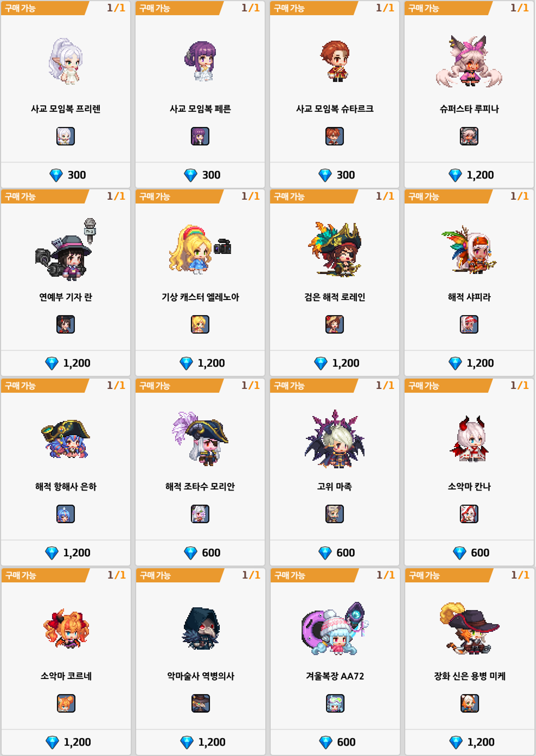Select the 검은 해적 로레인 costume sprite
Image resolution: width=536 pixels, height=756 pixels.
tap(335, 249)
